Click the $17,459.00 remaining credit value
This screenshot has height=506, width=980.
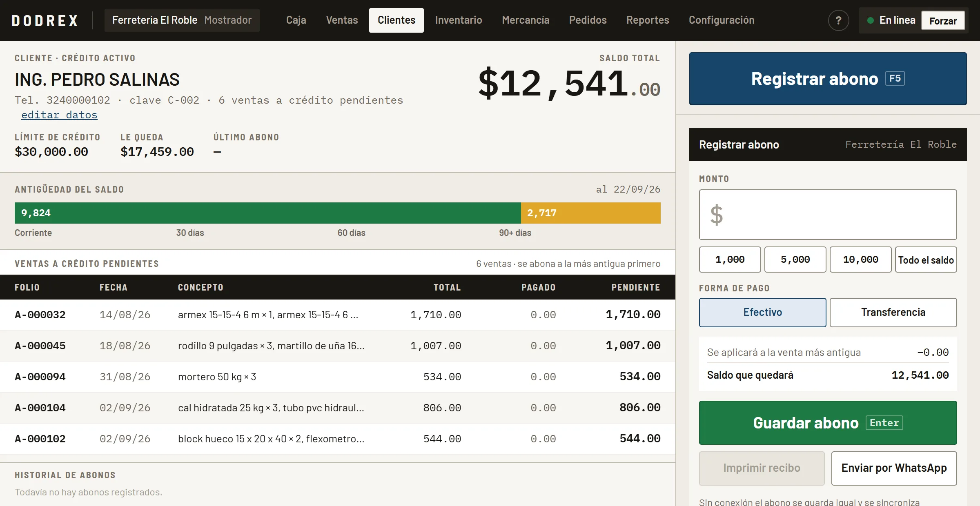coord(157,152)
